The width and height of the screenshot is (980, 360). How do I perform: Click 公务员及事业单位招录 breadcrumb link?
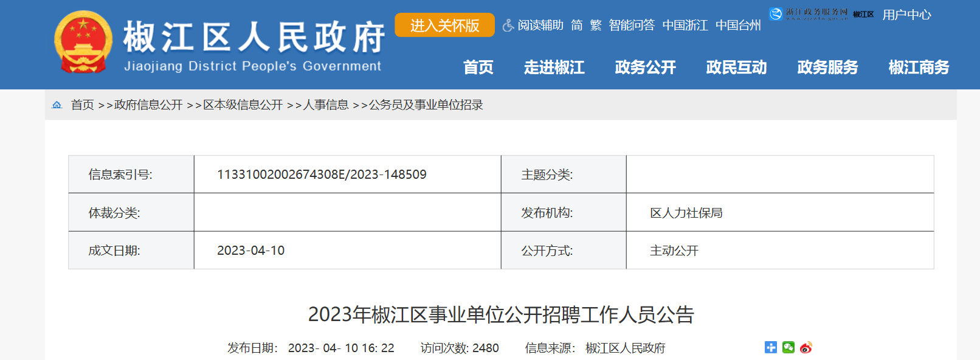pyautogui.click(x=426, y=105)
